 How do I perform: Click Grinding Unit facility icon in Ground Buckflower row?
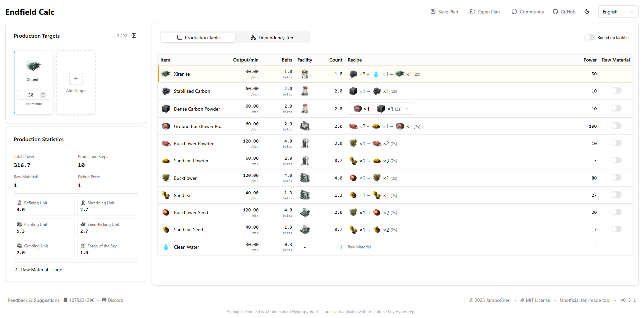(x=305, y=126)
